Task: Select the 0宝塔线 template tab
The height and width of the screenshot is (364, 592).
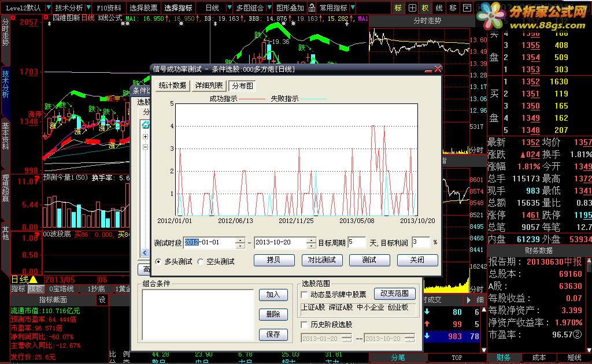Action: [61, 289]
